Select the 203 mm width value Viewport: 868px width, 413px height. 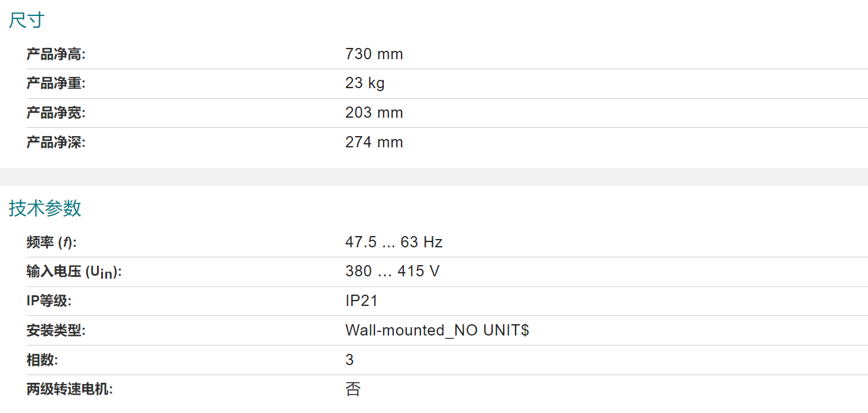[x=374, y=113]
